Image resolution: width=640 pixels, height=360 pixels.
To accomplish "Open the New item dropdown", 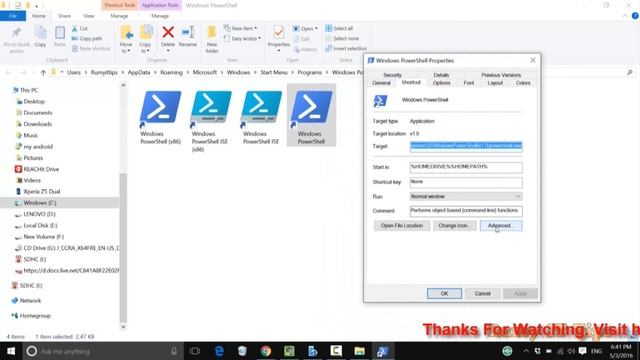I will [x=241, y=28].
